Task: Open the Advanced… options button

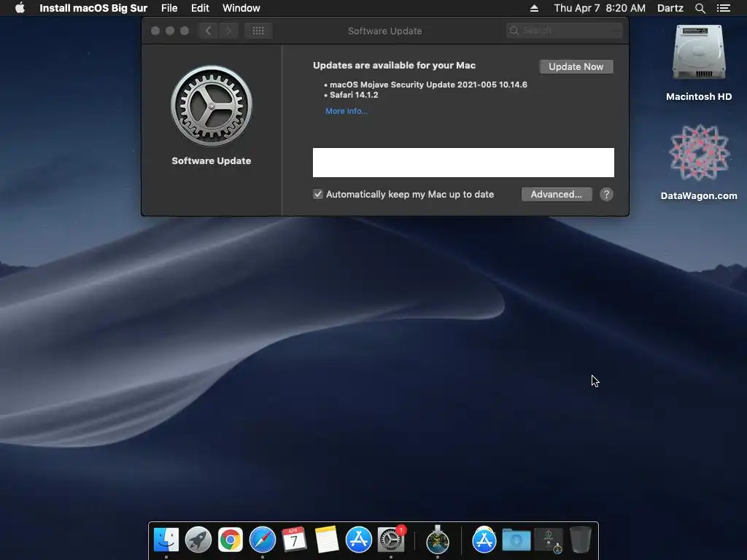Action: click(557, 194)
